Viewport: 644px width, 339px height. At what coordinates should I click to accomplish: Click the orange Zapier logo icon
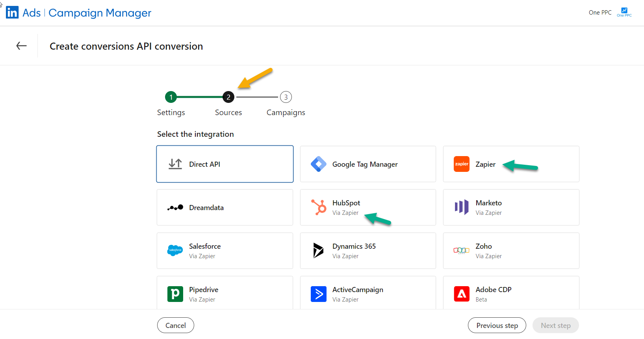click(462, 164)
